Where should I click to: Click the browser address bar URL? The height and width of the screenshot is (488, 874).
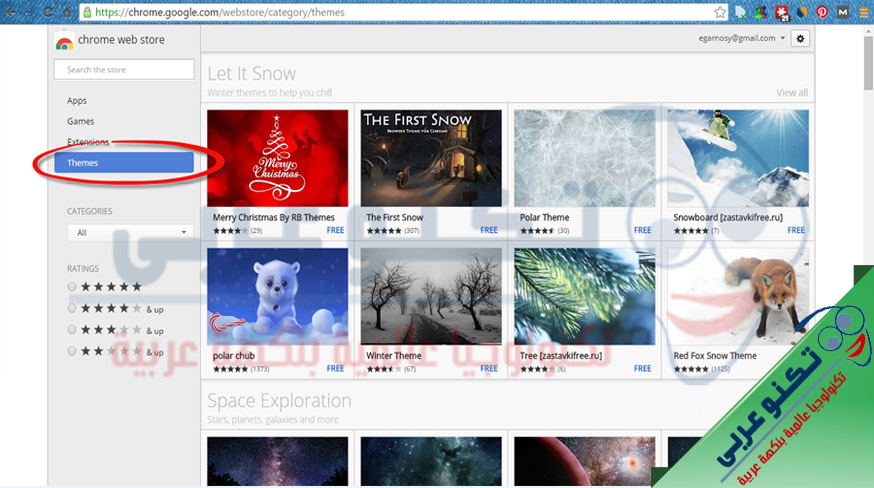tap(220, 12)
